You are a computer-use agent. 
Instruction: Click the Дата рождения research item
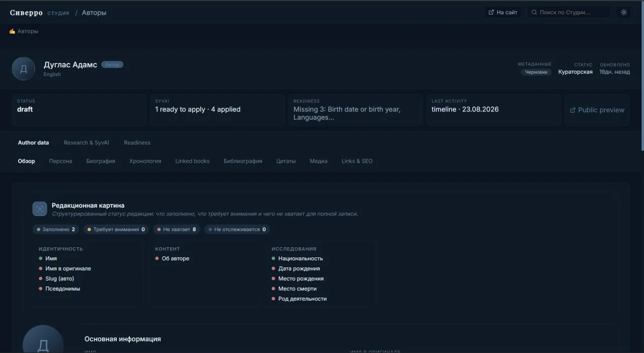coord(296,269)
